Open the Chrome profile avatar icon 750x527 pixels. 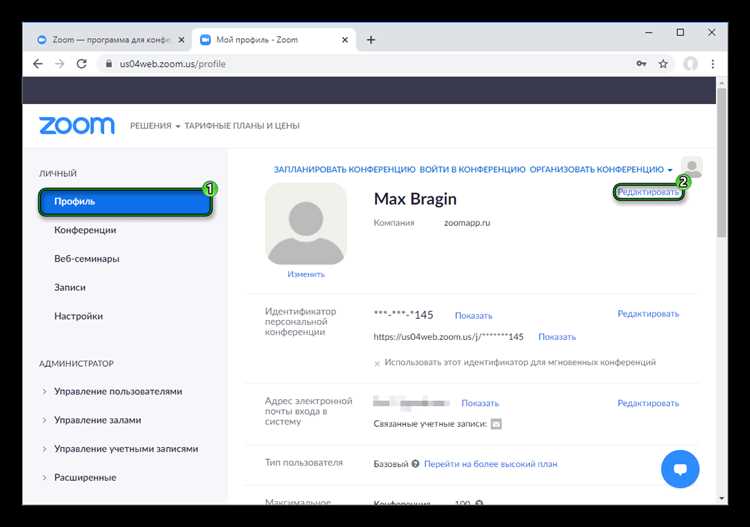690,64
